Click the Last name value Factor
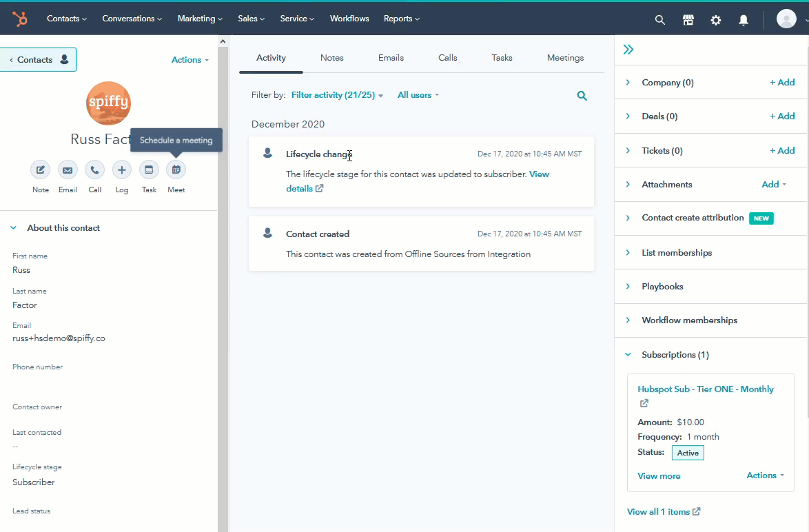This screenshot has height=532, width=809. coord(25,305)
